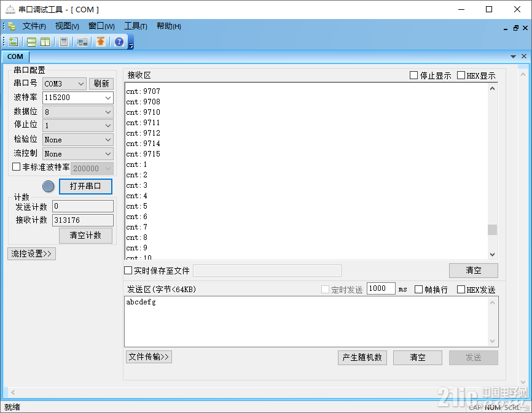532x413 pixels.
Task: Click the 产生随机数 button
Action: 362,358
